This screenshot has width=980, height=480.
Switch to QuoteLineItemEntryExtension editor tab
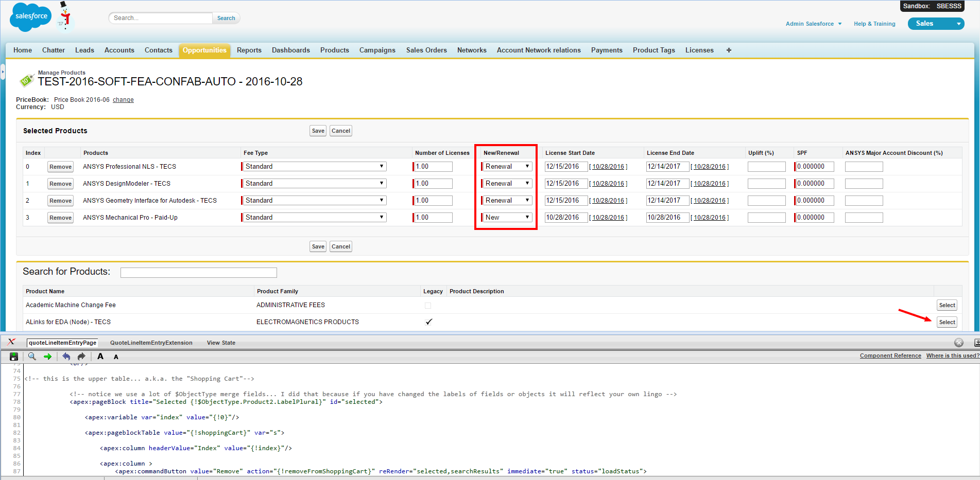pos(151,343)
